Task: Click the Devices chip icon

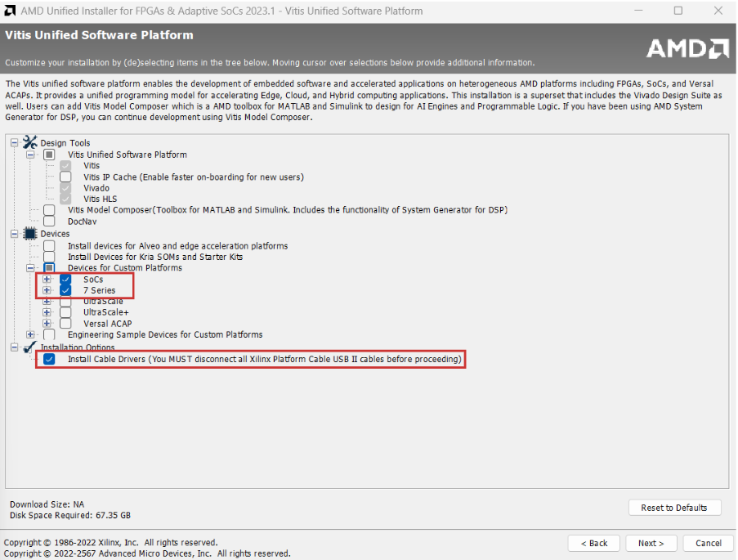Action: coord(30,234)
